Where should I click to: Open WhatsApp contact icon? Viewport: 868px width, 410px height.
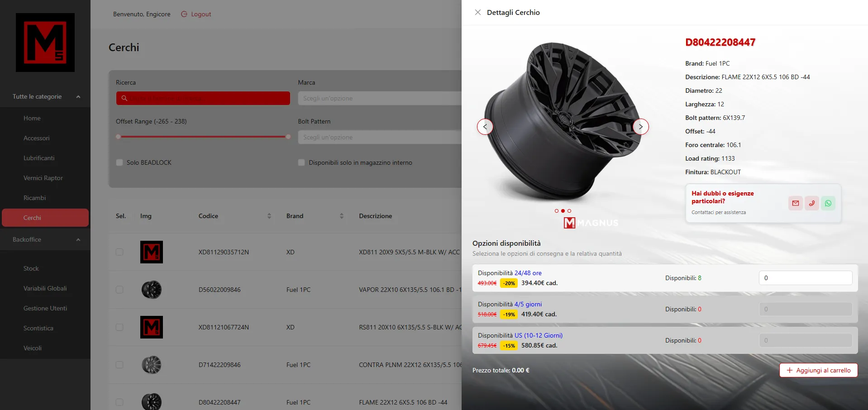[x=828, y=203]
